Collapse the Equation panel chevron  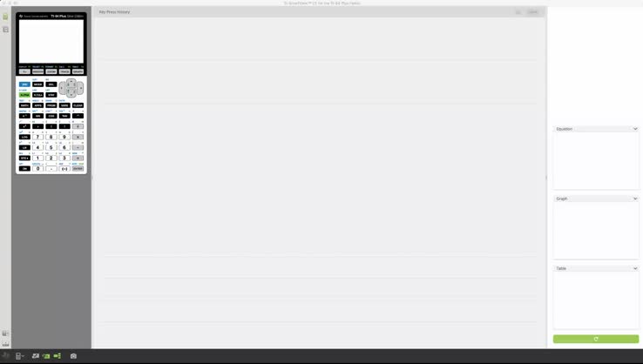pos(635,129)
